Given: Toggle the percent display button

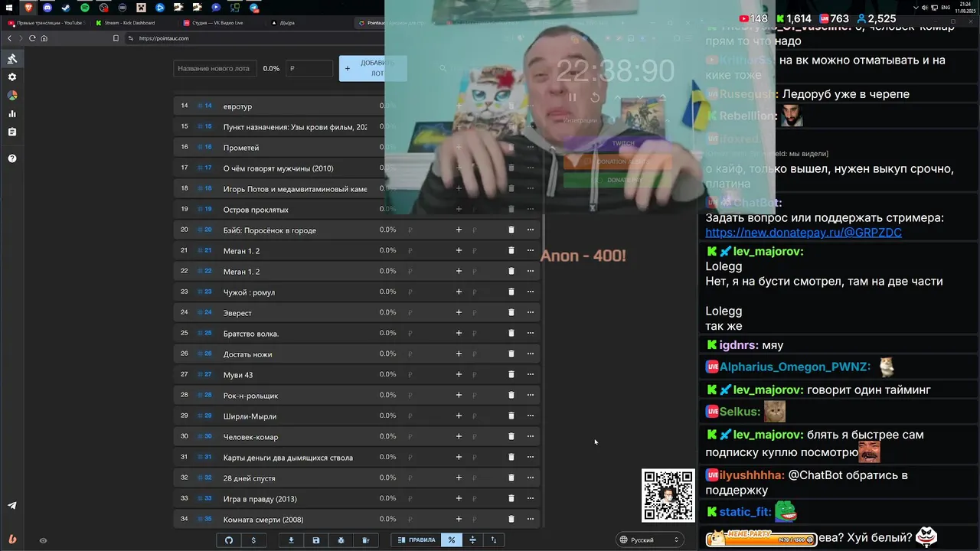Looking at the screenshot, I should pyautogui.click(x=452, y=540).
